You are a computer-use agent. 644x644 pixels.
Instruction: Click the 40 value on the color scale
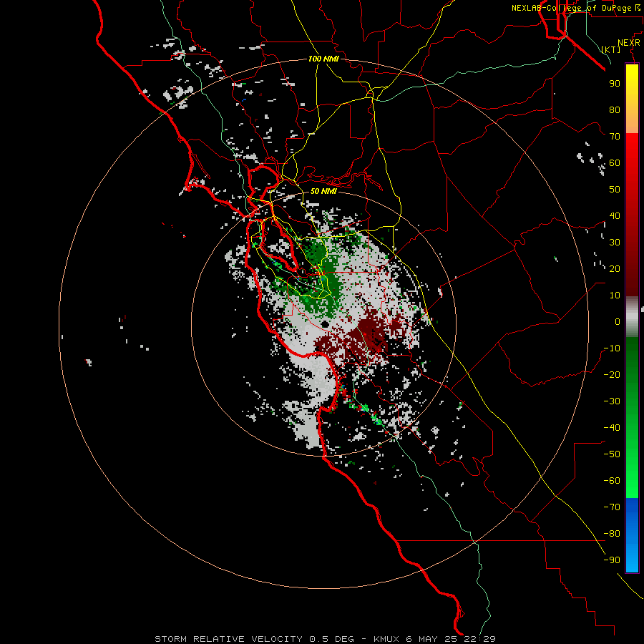615,215
